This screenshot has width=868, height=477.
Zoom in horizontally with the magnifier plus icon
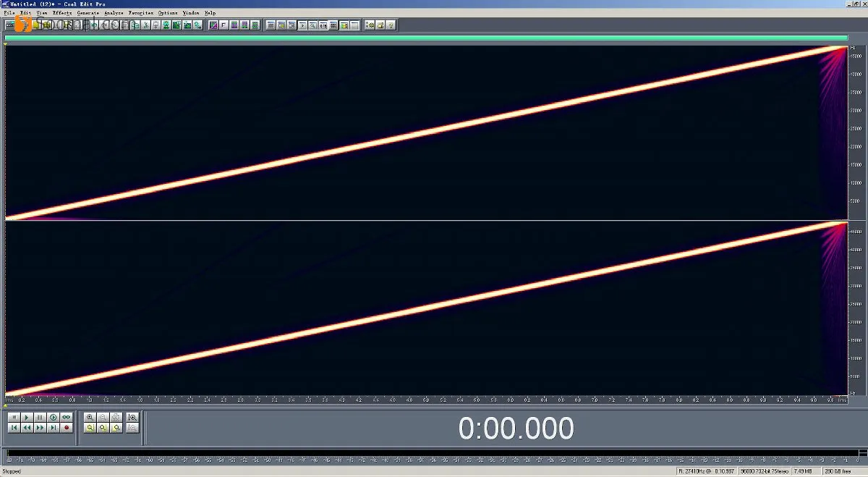pyautogui.click(x=90, y=418)
